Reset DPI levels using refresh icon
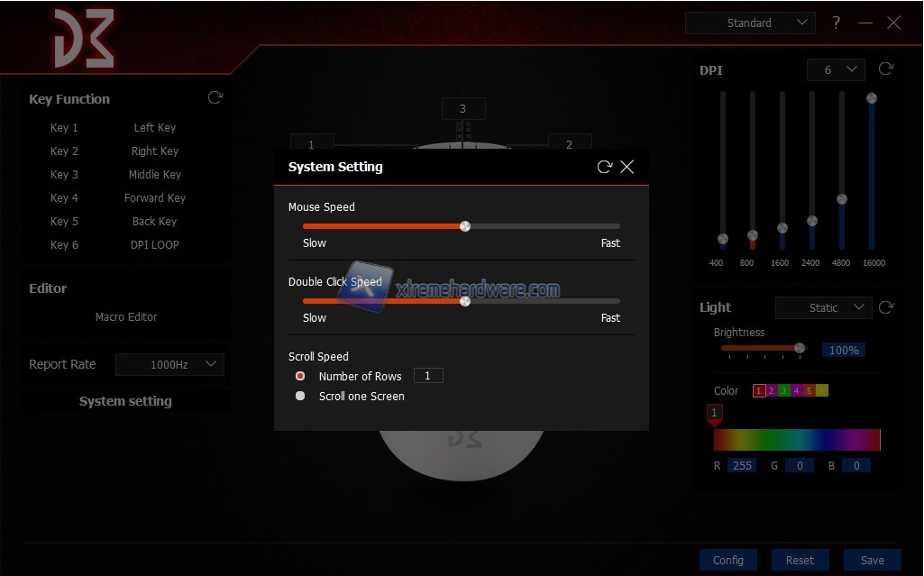The height and width of the screenshot is (576, 924). pyautogui.click(x=885, y=69)
